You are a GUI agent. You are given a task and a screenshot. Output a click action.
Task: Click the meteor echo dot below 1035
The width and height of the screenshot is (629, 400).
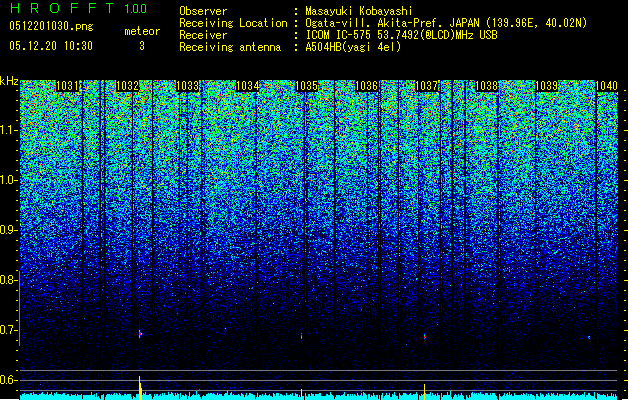[302, 336]
